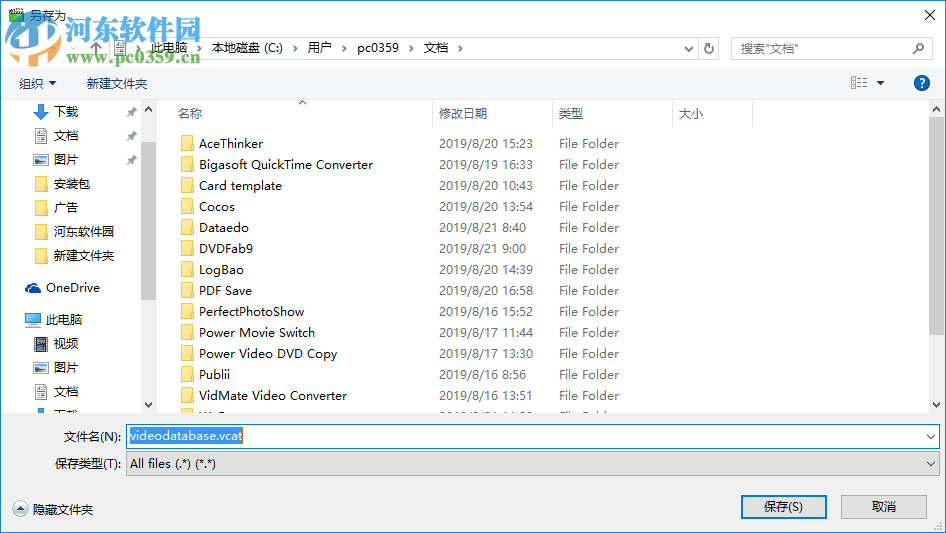
Task: Click pin icon next to 下载
Action: [x=132, y=112]
